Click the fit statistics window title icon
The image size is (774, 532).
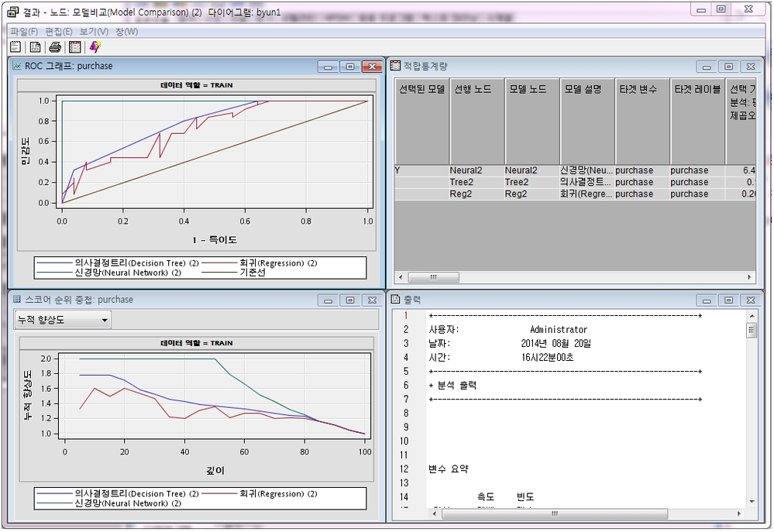tap(395, 67)
